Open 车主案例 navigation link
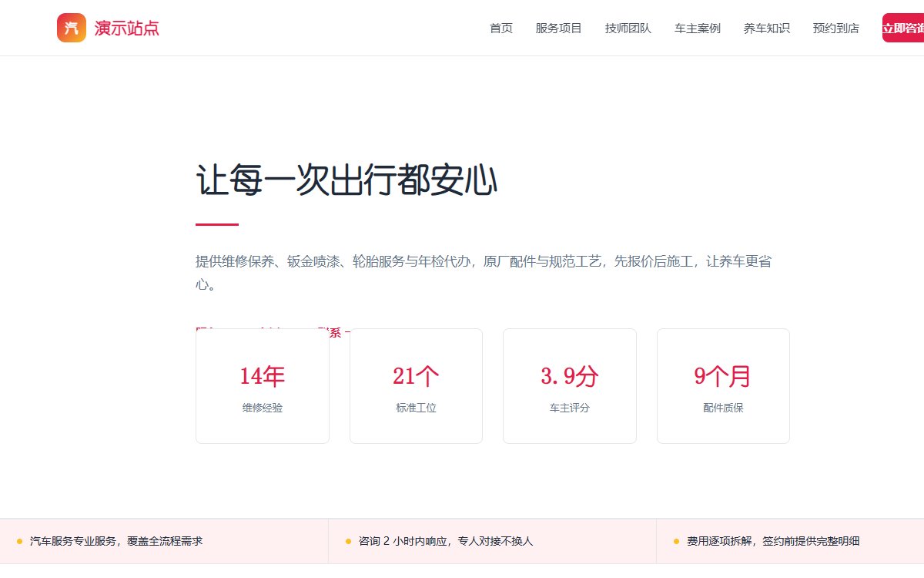Viewport: 924px width, 578px height. pos(698,29)
